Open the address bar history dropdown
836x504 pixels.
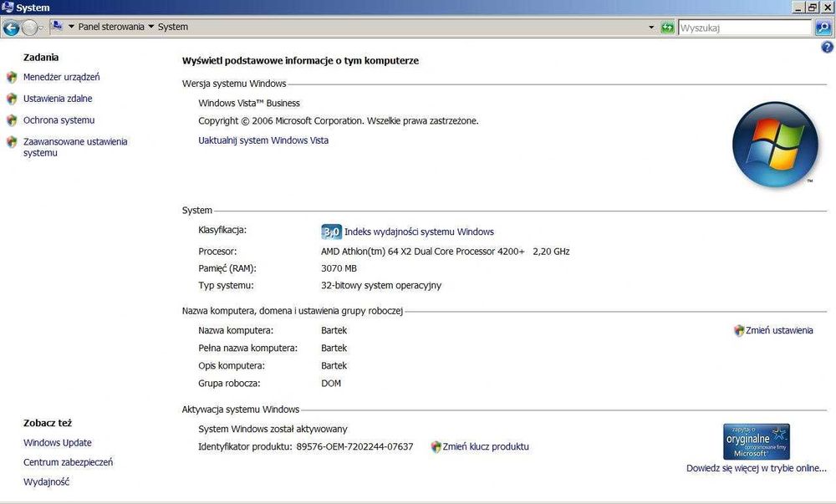click(x=651, y=28)
